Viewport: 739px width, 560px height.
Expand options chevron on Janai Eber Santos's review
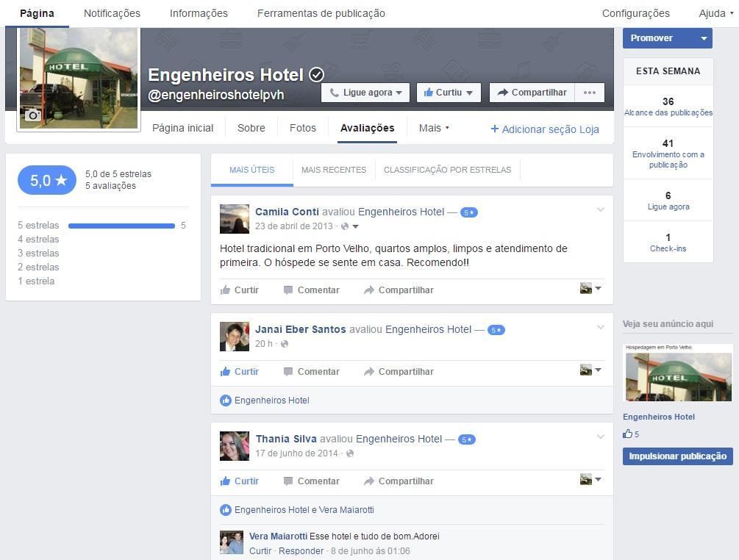click(x=601, y=327)
